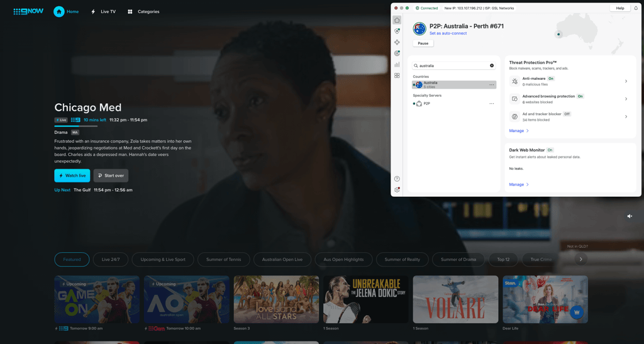Open the Love Island All Stars thumbnail
This screenshot has width=644, height=344.
[277, 299]
